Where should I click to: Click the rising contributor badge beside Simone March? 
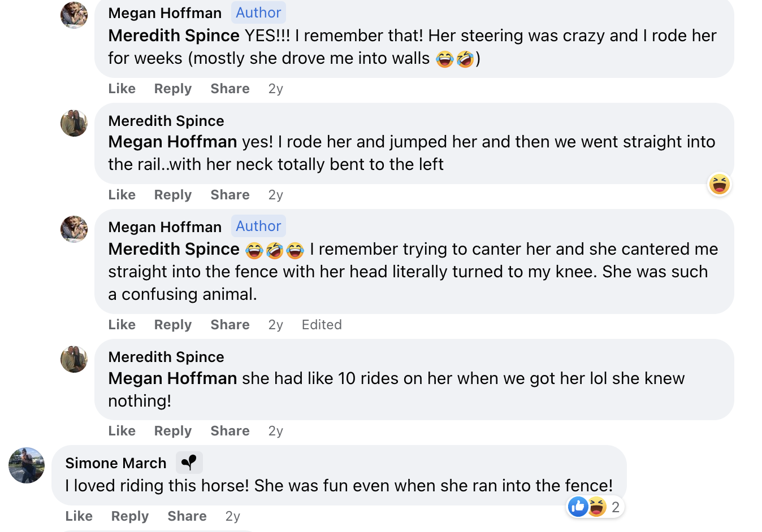(x=189, y=463)
